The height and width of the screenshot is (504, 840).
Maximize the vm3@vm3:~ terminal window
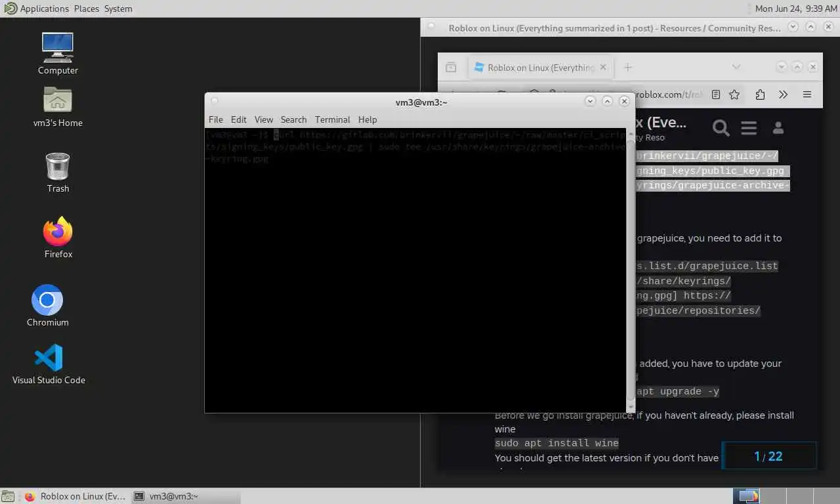tap(607, 101)
